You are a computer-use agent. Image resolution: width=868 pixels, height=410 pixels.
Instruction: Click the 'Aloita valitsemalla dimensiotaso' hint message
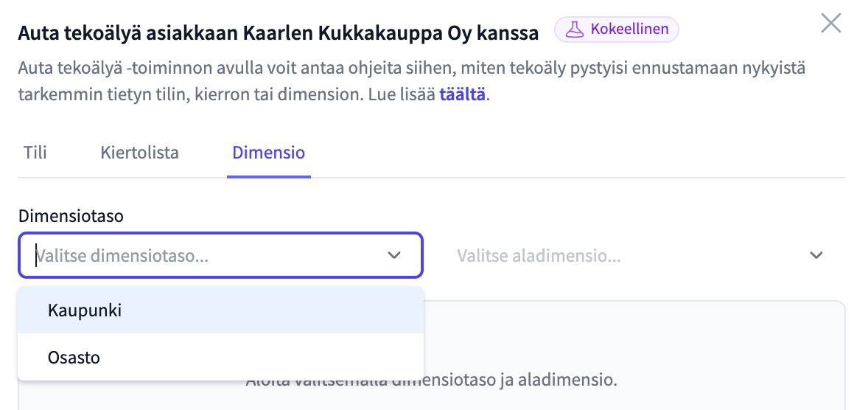pos(516,382)
